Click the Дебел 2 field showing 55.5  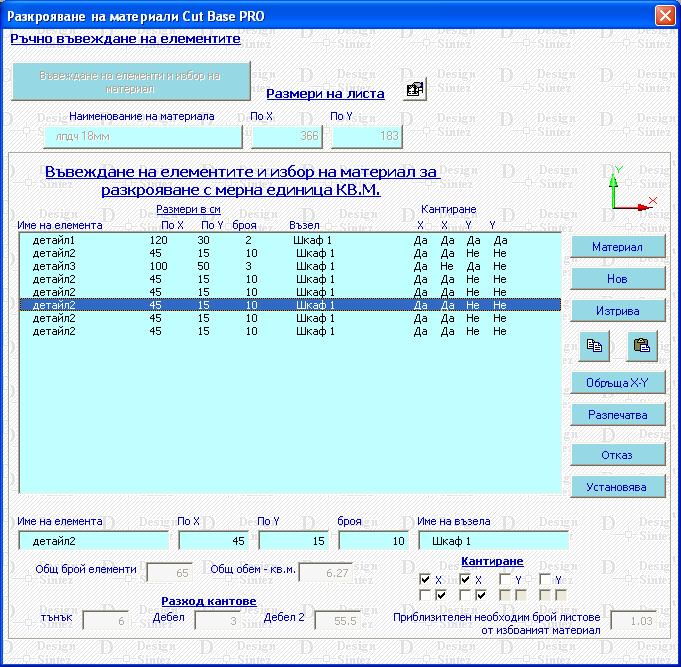tap(337, 621)
